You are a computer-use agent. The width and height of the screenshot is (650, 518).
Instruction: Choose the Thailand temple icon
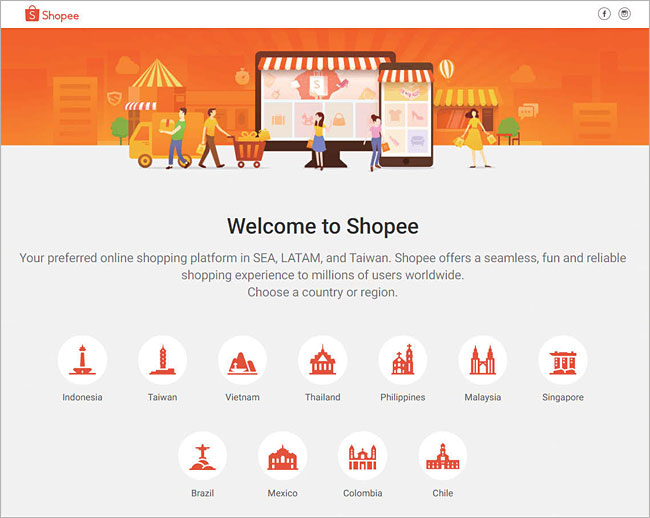[x=323, y=360]
